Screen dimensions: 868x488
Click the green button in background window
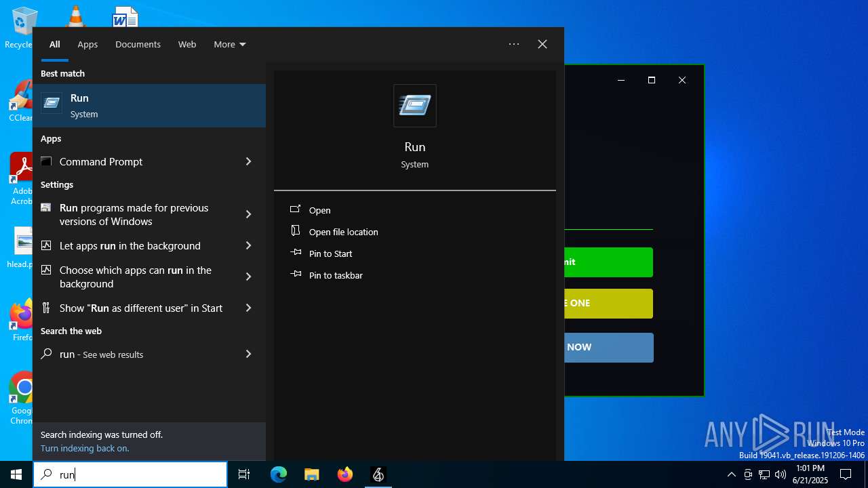click(608, 262)
